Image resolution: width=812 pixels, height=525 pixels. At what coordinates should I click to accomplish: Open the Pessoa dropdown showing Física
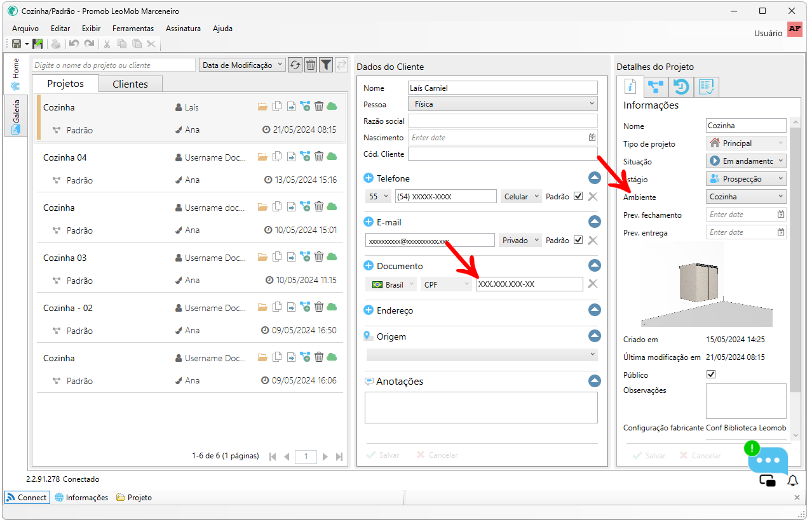(x=503, y=104)
